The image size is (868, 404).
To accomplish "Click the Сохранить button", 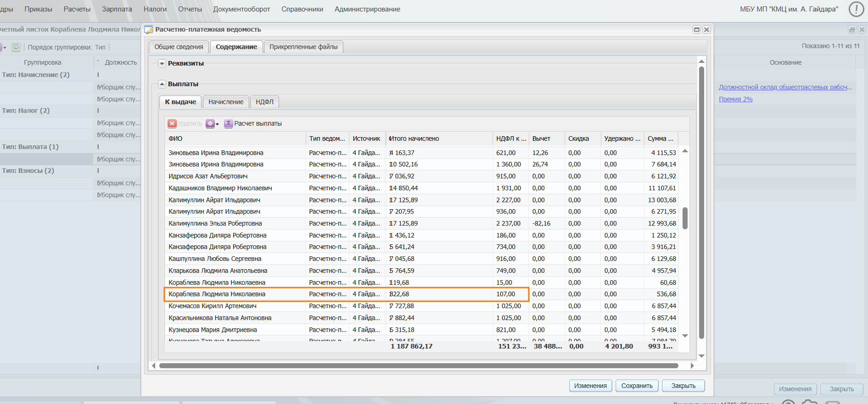I will [637, 386].
